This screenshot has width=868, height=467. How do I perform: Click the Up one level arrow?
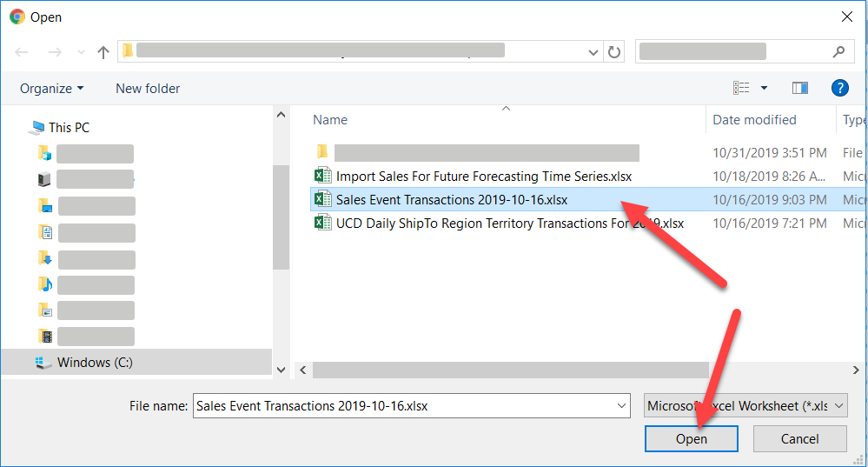tap(103, 52)
